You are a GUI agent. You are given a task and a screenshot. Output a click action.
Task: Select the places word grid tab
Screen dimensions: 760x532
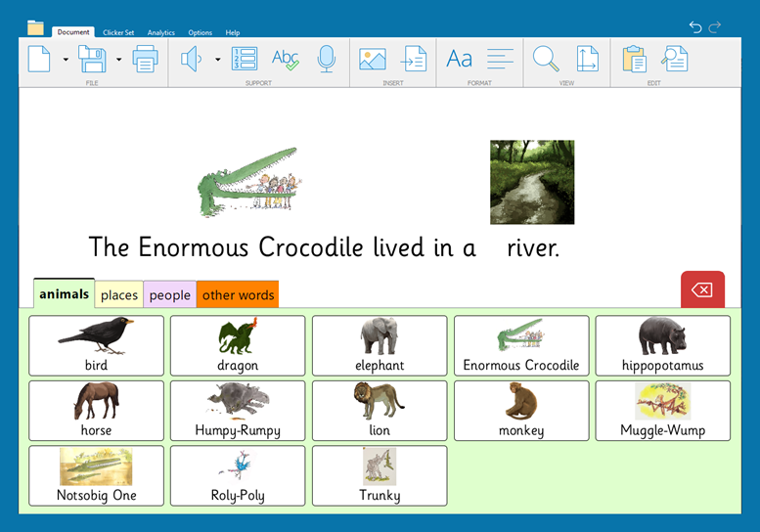119,295
